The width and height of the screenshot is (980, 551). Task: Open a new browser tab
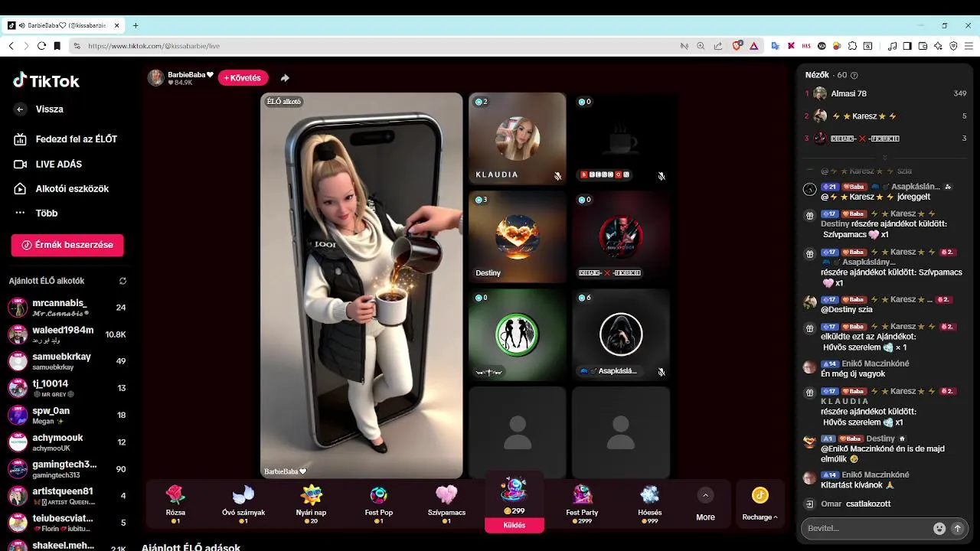(136, 25)
